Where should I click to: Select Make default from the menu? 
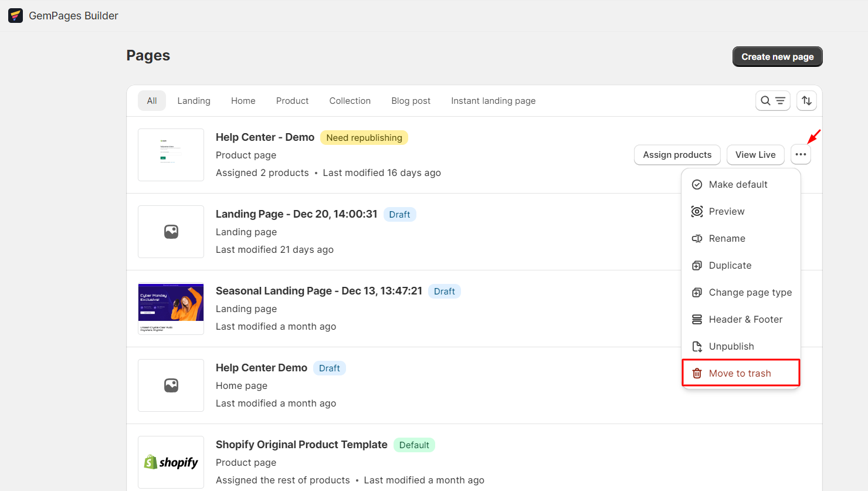737,185
